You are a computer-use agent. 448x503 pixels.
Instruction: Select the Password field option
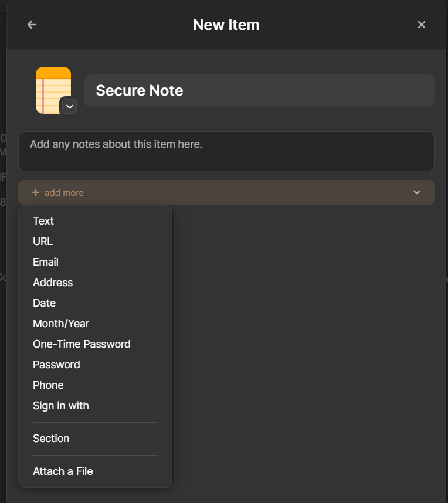[x=56, y=365]
